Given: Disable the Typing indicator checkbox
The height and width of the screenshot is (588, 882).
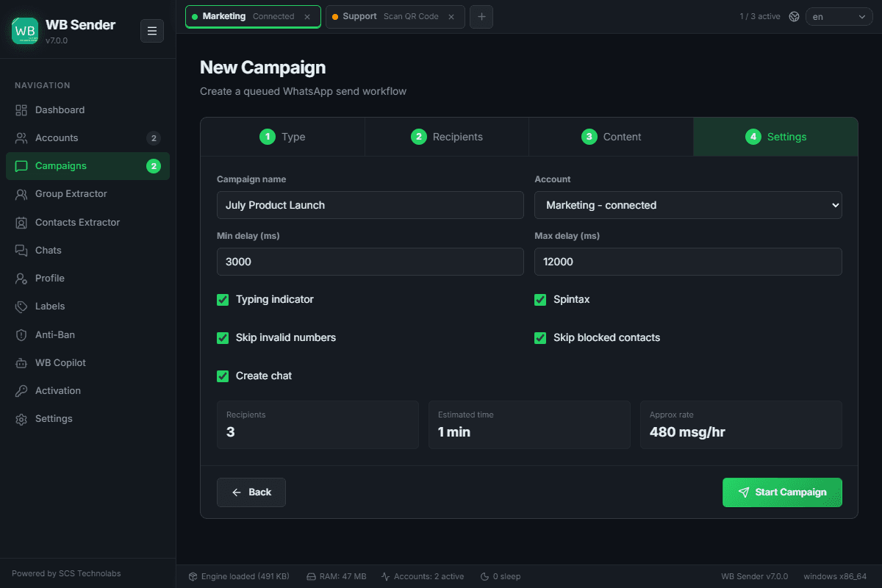Looking at the screenshot, I should coord(223,300).
